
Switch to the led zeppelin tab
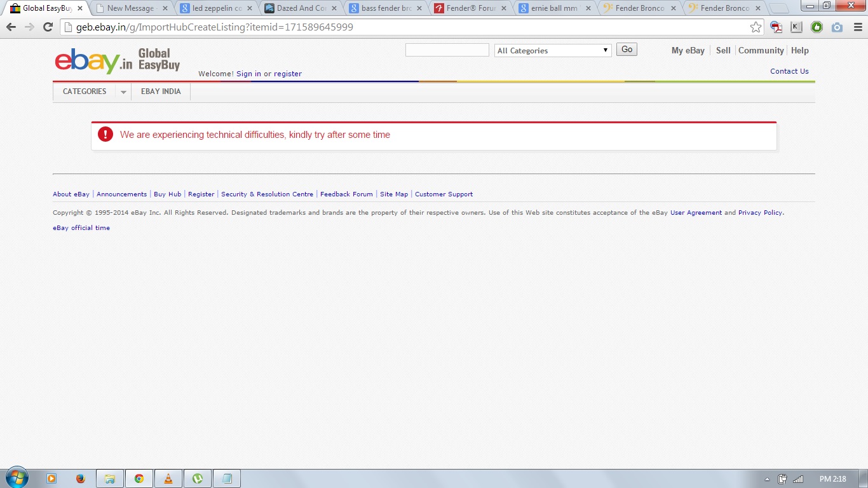[x=216, y=8]
